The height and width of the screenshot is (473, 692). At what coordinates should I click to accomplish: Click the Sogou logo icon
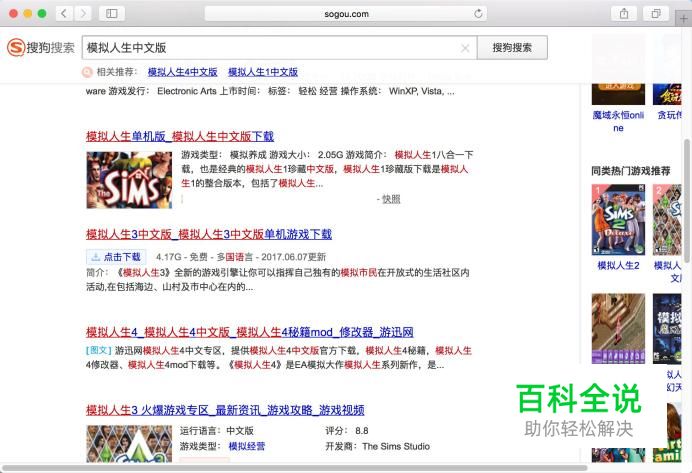tap(16, 47)
